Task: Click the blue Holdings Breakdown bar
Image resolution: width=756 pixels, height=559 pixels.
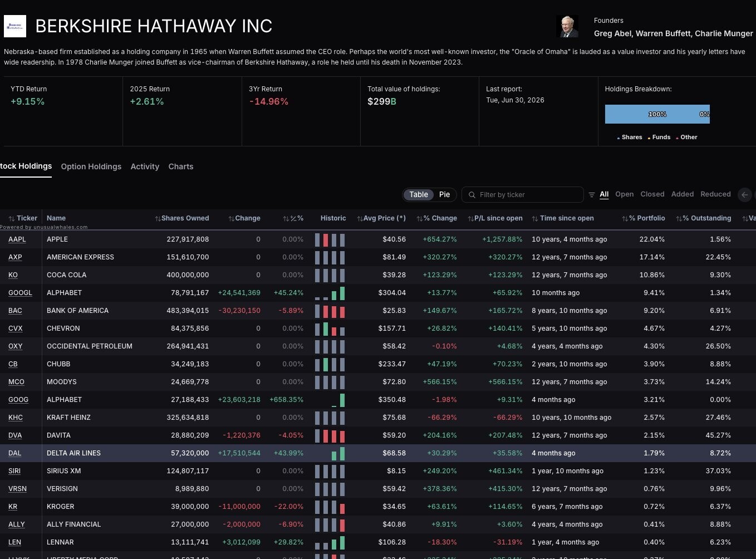Action: click(657, 114)
